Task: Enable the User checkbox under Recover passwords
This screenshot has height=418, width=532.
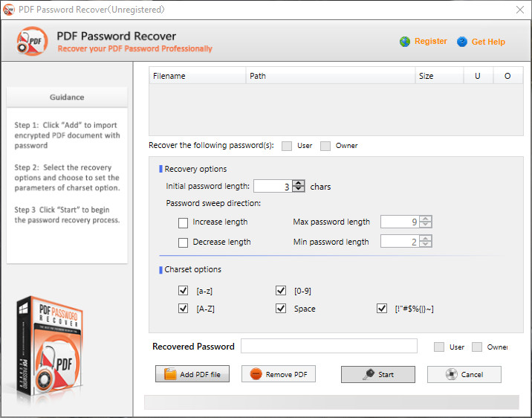Action: (x=287, y=146)
